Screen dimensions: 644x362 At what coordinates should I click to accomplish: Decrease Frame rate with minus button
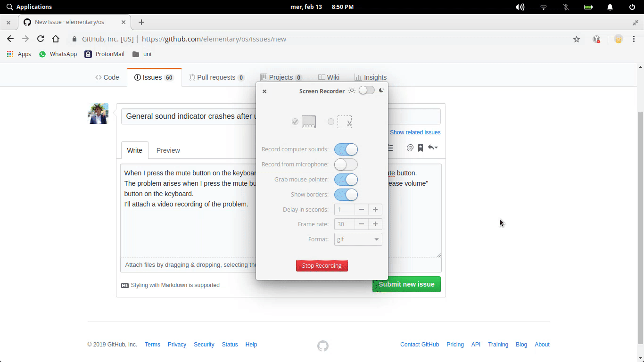(x=362, y=224)
